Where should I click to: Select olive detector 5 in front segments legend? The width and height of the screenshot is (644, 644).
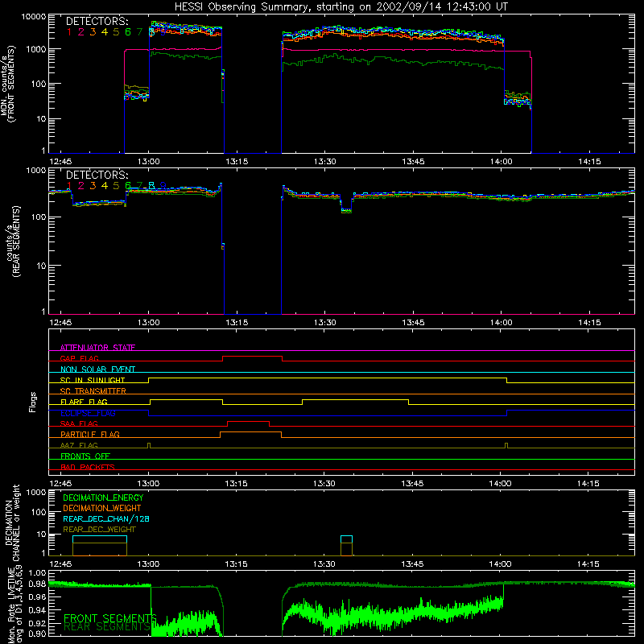coord(116,32)
